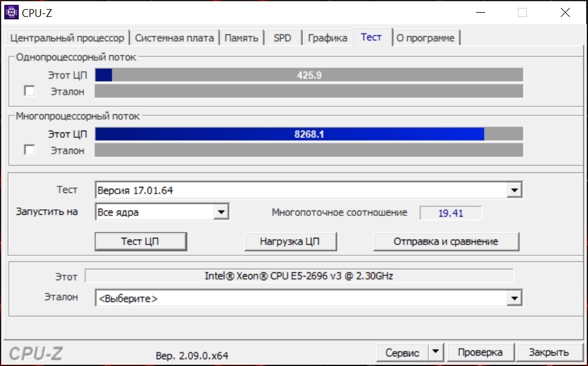
Task: Switch to the Системная плата tab
Action: [174, 38]
